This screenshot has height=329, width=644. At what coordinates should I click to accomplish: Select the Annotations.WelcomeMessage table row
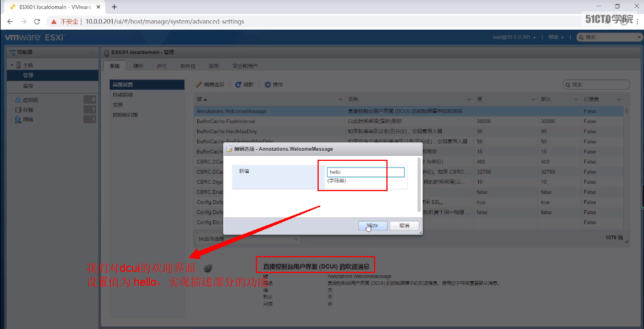click(x=409, y=112)
